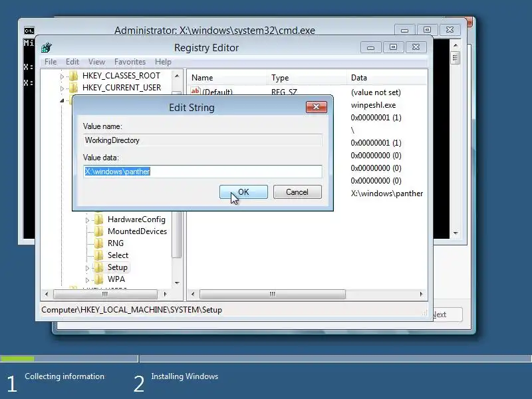The width and height of the screenshot is (532, 399).
Task: Click the winpeshl.exe data value
Action: (373, 105)
